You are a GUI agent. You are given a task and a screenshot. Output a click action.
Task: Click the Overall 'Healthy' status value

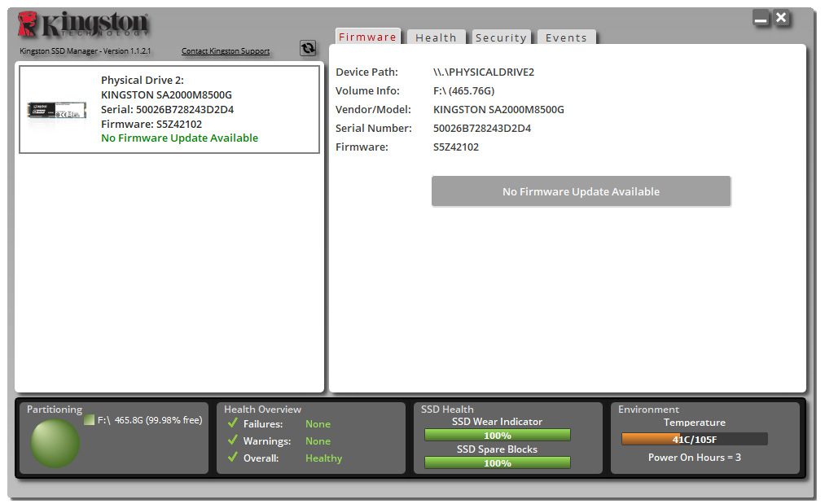tap(323, 458)
